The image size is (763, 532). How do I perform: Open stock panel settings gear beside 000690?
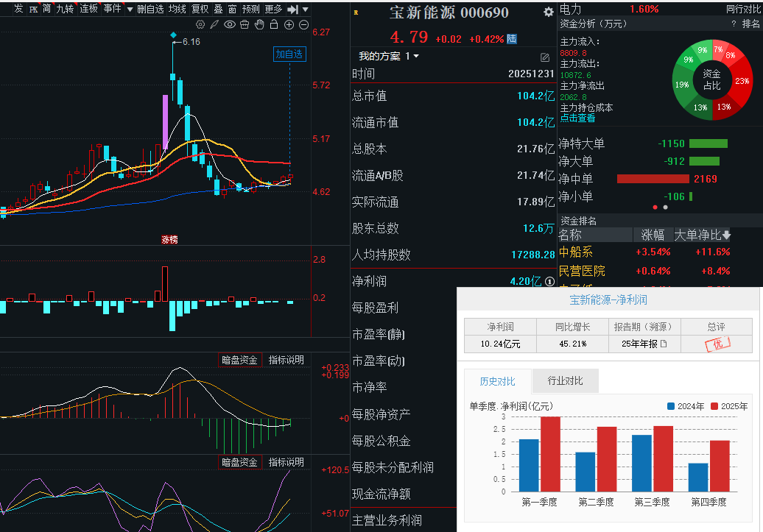(x=548, y=13)
